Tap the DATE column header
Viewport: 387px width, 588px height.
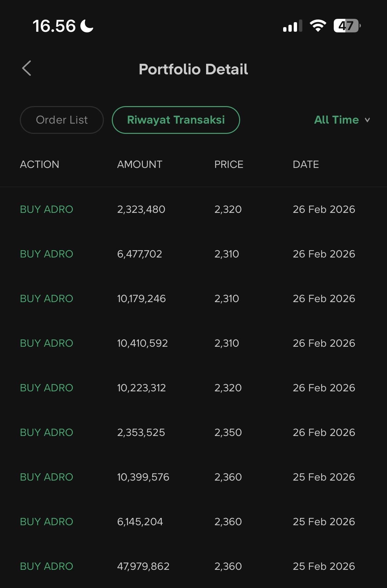[x=306, y=164]
